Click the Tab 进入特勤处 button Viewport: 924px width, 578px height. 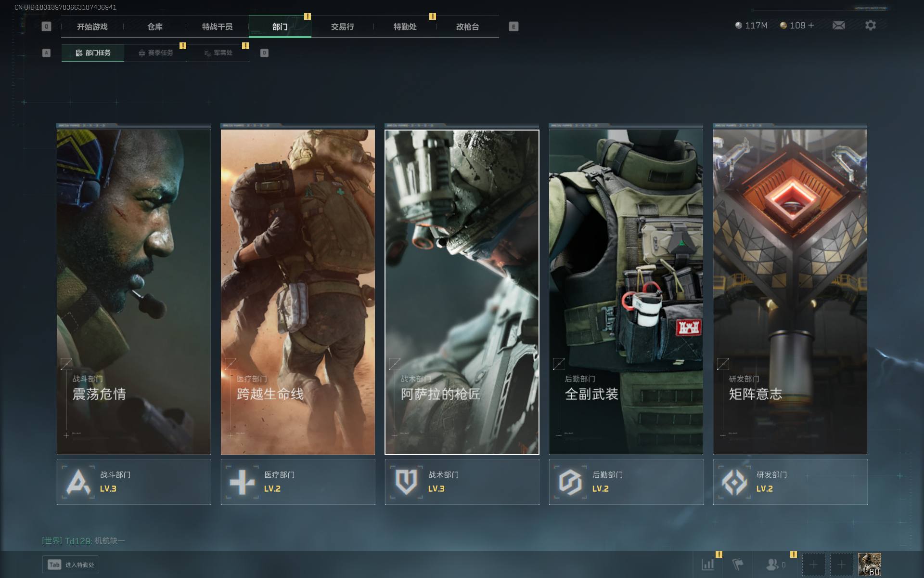[71, 565]
